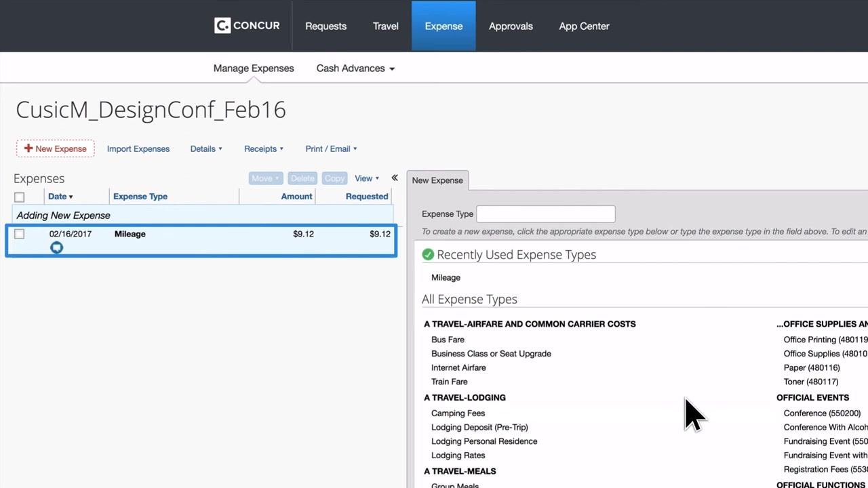868x488 pixels.
Task: Click the Adding New Expense row
Action: pyautogui.click(x=201, y=216)
